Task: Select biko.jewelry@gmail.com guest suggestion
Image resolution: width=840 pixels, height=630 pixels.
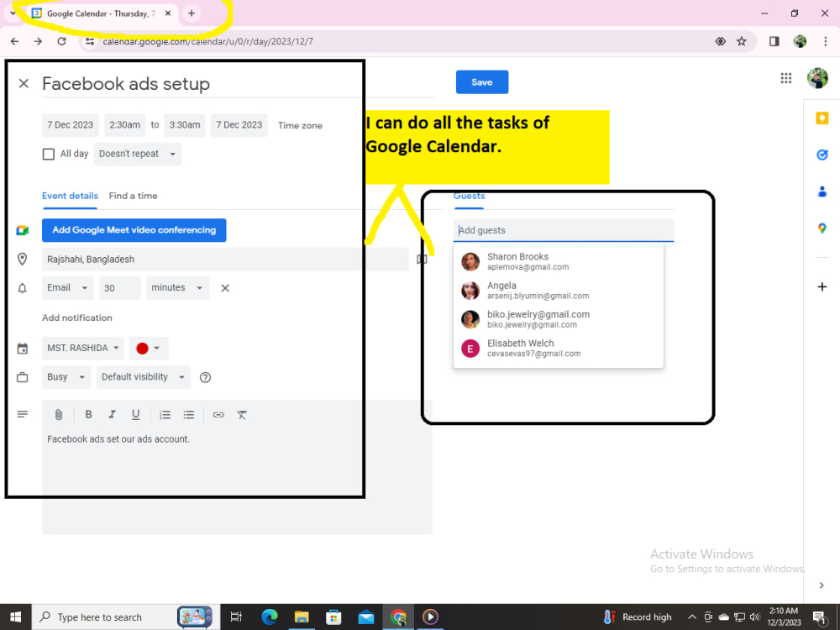Action: [x=559, y=319]
